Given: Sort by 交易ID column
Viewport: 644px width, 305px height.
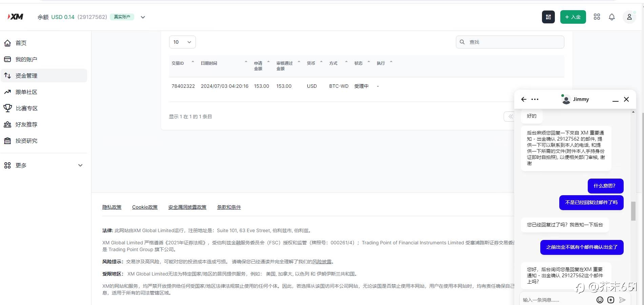Looking at the screenshot, I should pos(183,63).
